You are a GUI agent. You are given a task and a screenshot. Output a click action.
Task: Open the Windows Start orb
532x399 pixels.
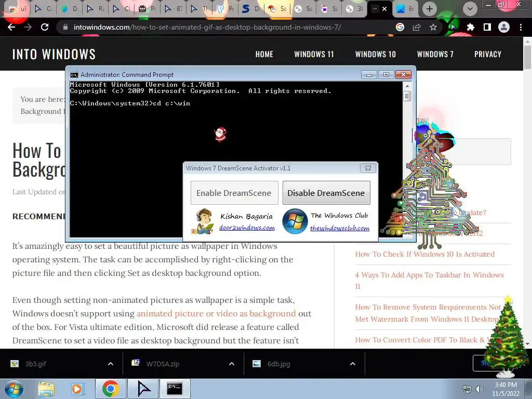pos(14,389)
